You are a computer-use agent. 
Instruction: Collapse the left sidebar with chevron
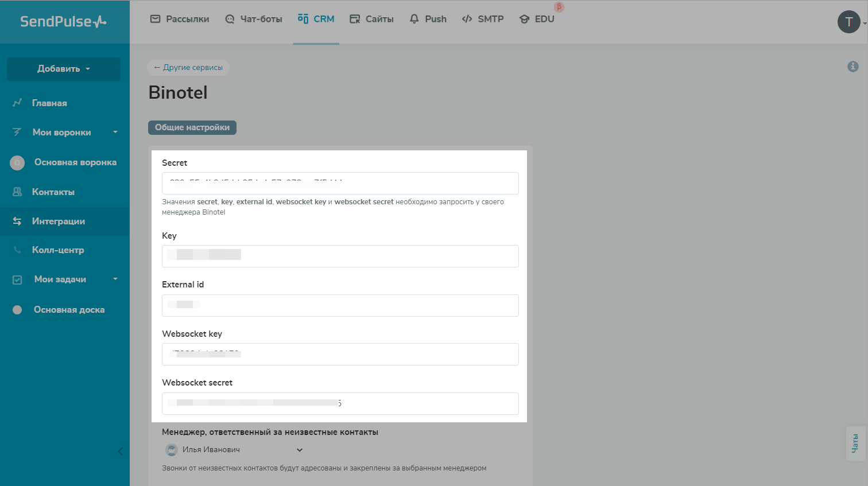[121, 452]
